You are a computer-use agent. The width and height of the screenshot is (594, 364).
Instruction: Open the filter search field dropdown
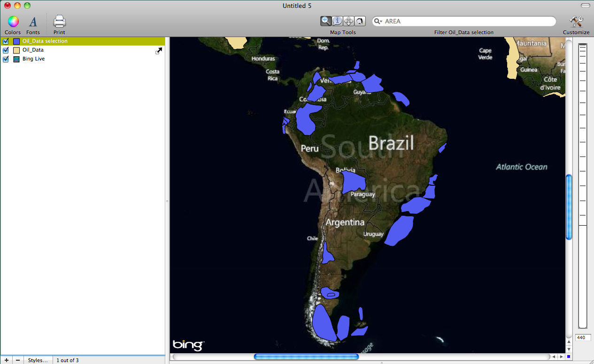pos(378,22)
